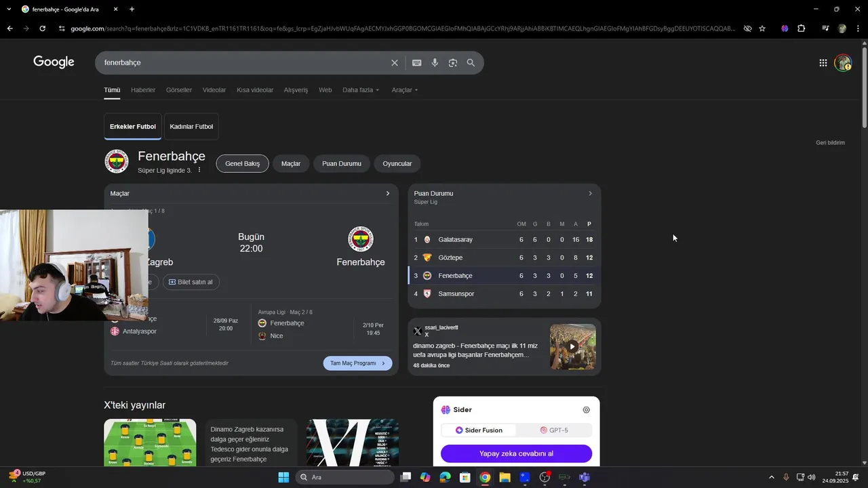Open the on-screen keyboard input tool
Image resolution: width=868 pixels, height=488 pixels.
(x=416, y=62)
